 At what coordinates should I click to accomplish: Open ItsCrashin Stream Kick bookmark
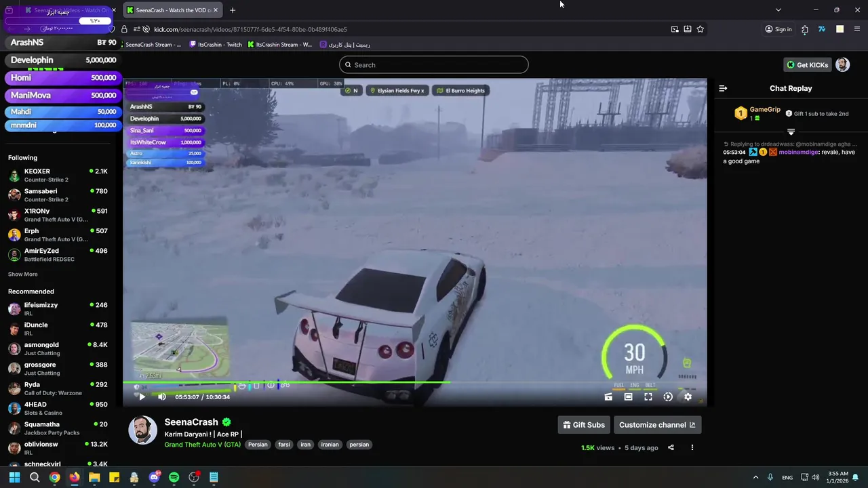pos(280,45)
